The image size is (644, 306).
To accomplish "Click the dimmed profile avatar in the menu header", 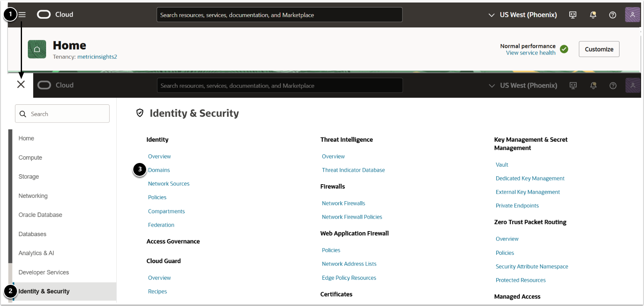I will [x=633, y=85].
